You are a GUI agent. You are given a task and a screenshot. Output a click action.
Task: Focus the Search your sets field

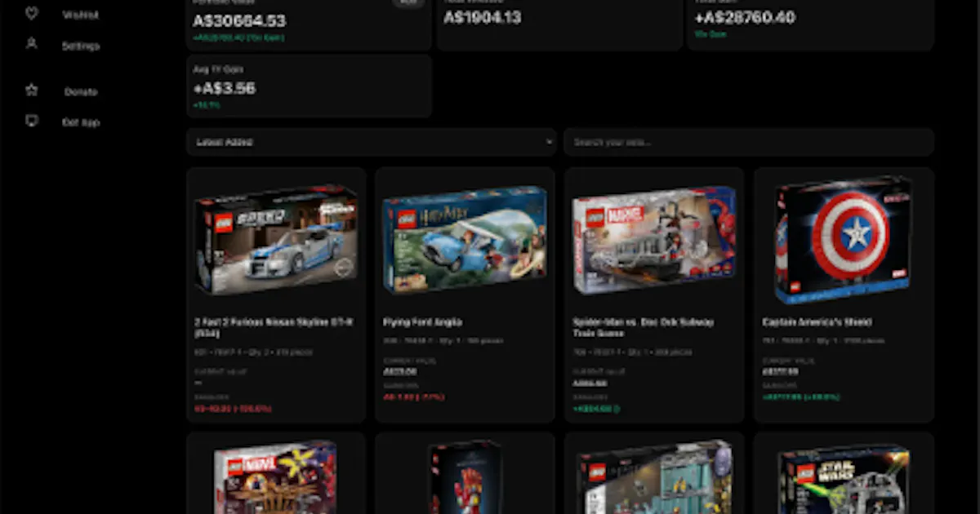(x=748, y=142)
